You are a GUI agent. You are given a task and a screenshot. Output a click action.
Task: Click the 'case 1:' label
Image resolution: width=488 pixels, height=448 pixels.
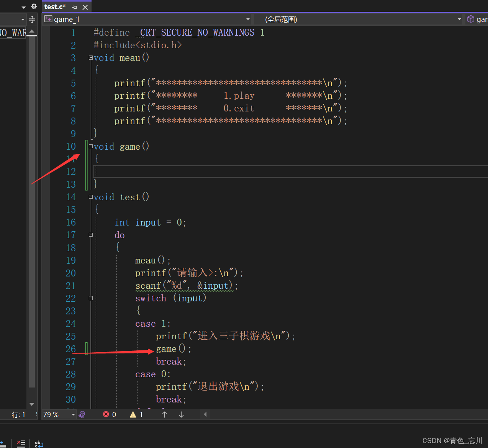(153, 323)
